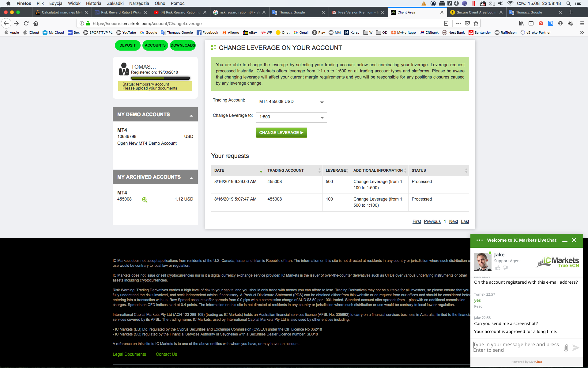
Task: Open Legal Documents footer link
Action: click(x=129, y=354)
